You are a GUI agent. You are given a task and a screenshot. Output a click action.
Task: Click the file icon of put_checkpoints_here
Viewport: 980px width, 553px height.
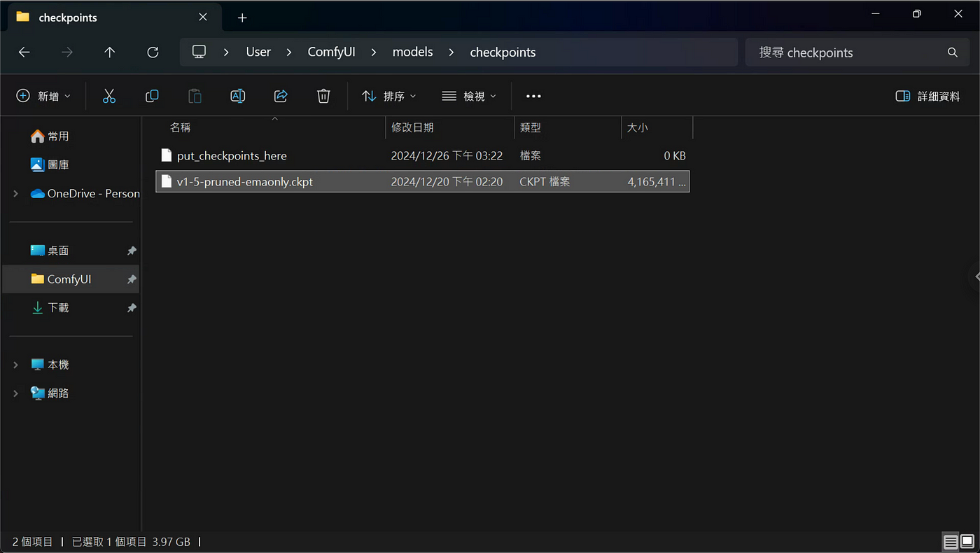click(166, 155)
